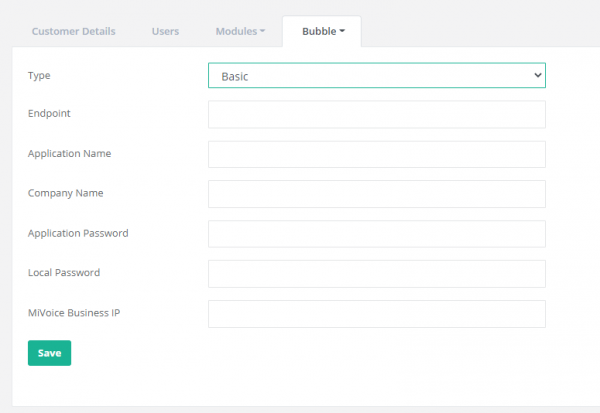The width and height of the screenshot is (600, 413).
Task: Open the Bubble tab dropdown
Action: [322, 31]
